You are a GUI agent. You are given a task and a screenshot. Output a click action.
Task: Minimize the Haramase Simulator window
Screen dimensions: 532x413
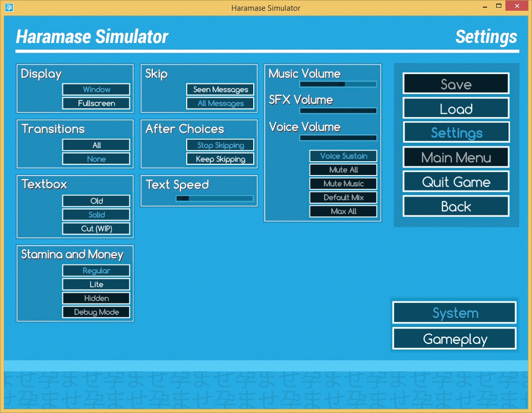coord(485,7)
